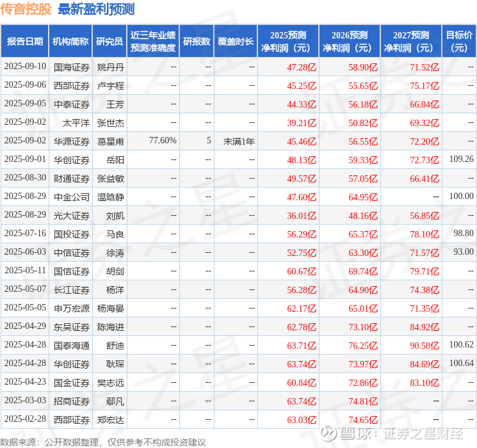The width and height of the screenshot is (477, 448).
Task: Click the 机构简称 column header
Action: 70,42
